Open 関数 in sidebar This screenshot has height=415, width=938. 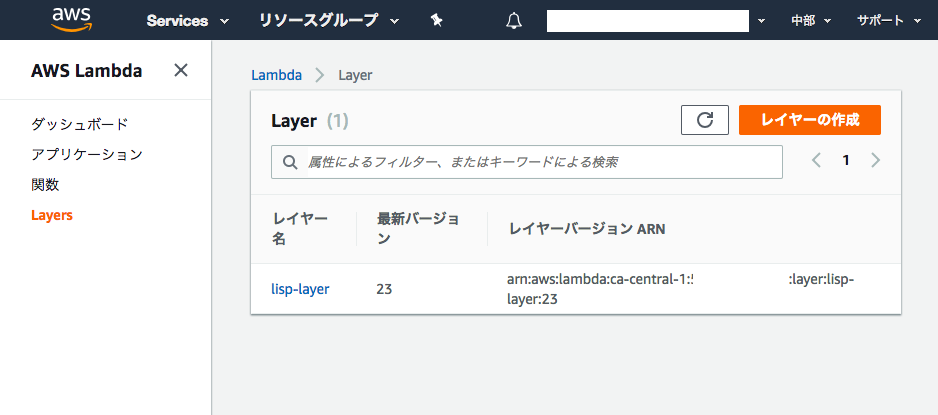[x=45, y=185]
